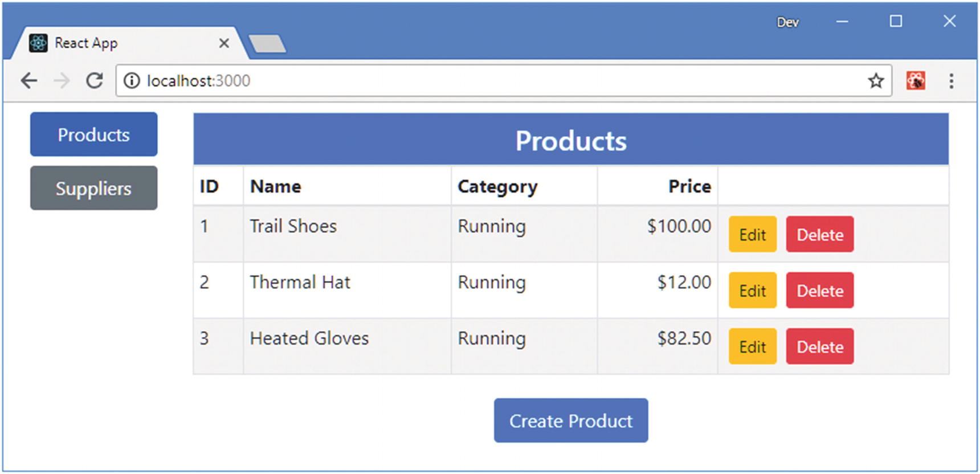The width and height of the screenshot is (980, 474).
Task: Click the browser back arrow
Action: [29, 81]
